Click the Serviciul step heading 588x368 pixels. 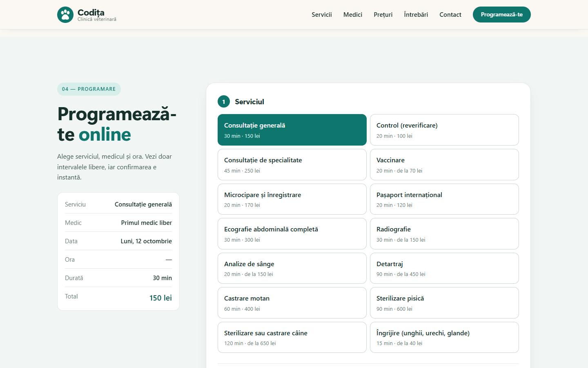249,102
